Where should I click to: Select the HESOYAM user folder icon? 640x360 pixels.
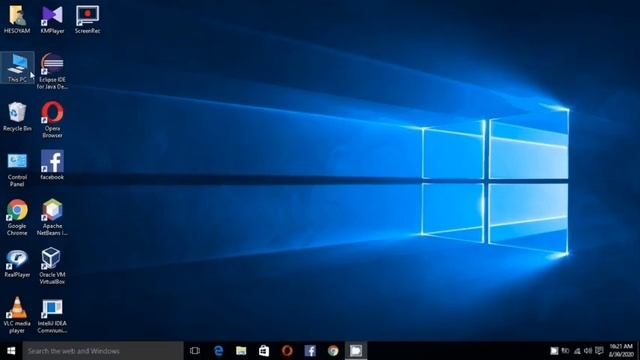pyautogui.click(x=17, y=19)
